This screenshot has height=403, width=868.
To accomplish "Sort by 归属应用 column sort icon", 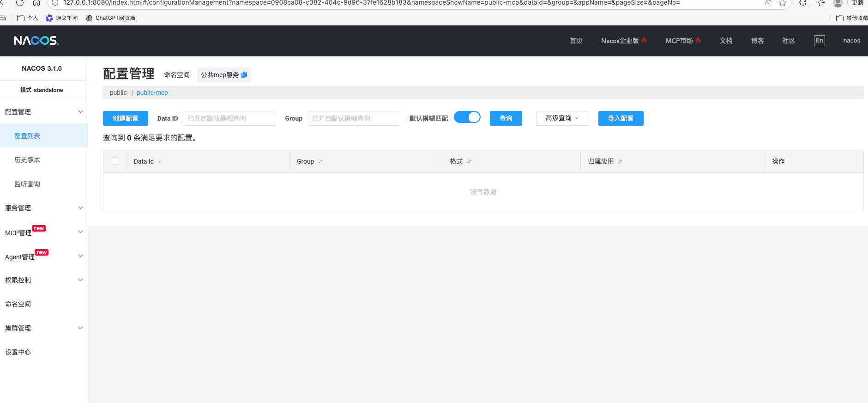I will (x=620, y=162).
